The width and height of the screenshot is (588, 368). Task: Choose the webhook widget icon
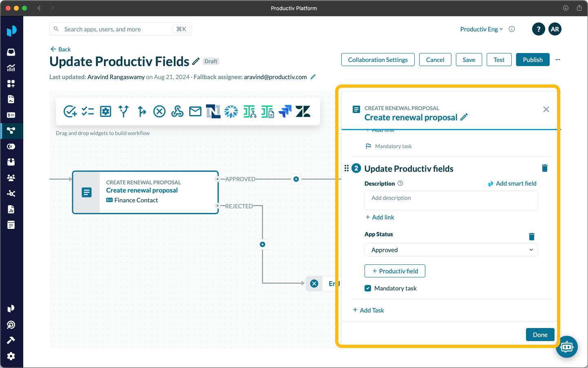177,111
